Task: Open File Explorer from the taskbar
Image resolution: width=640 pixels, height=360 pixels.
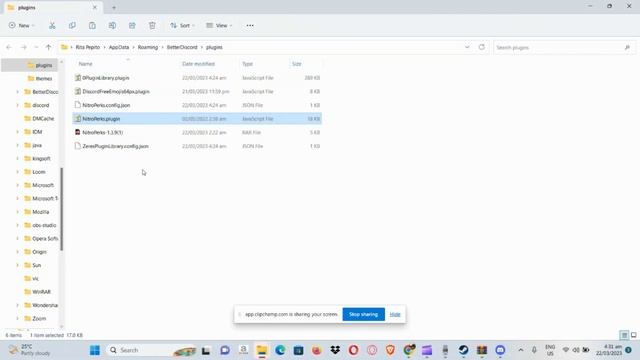Action: click(262, 350)
